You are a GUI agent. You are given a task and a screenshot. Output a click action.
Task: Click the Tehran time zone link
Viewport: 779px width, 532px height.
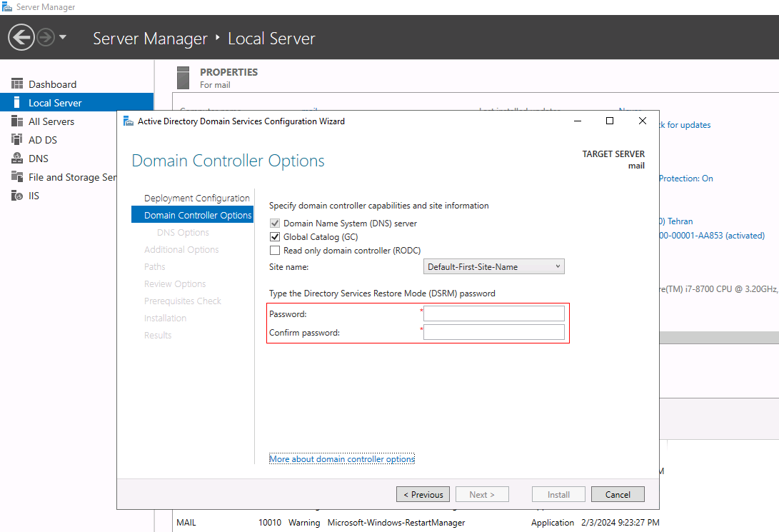(676, 221)
